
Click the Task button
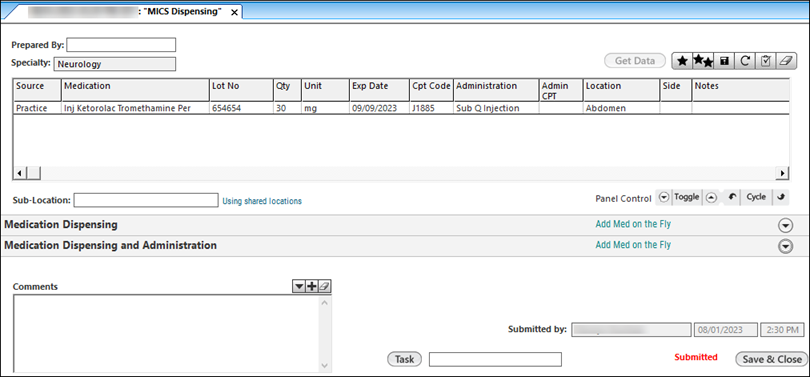[404, 359]
